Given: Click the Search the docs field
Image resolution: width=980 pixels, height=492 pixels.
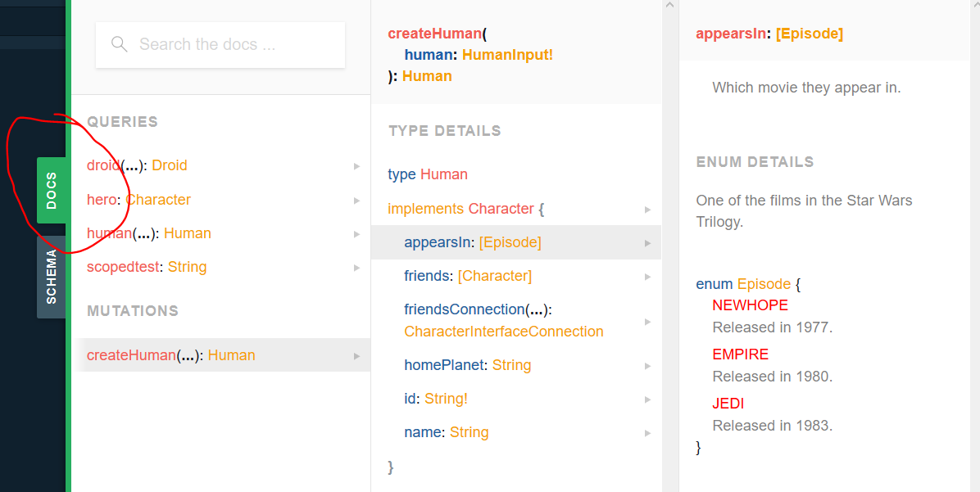Looking at the screenshot, I should [229, 44].
